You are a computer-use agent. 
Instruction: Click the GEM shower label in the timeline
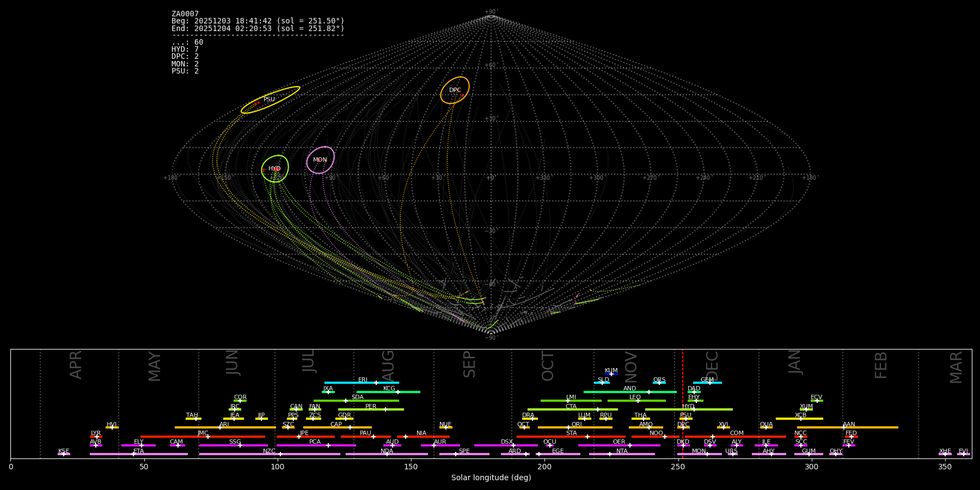707,380
